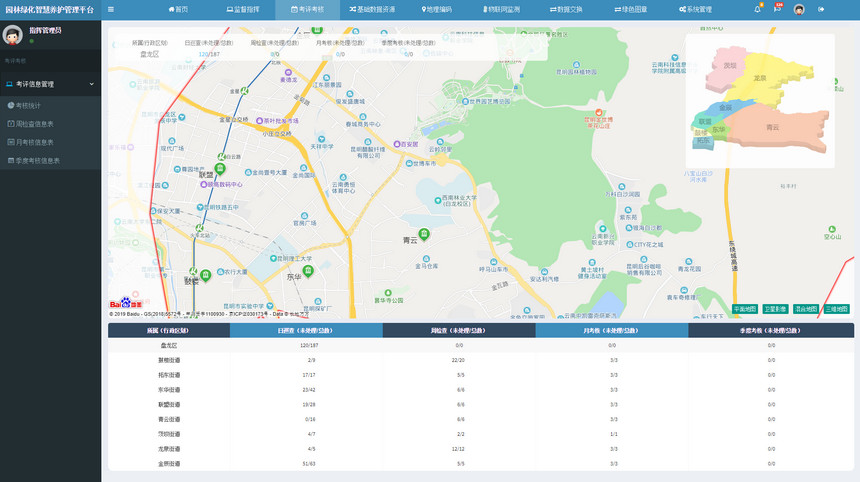Open the 基础数据资源 top menu
Image resolution: width=860 pixels, height=482 pixels.
coord(371,9)
